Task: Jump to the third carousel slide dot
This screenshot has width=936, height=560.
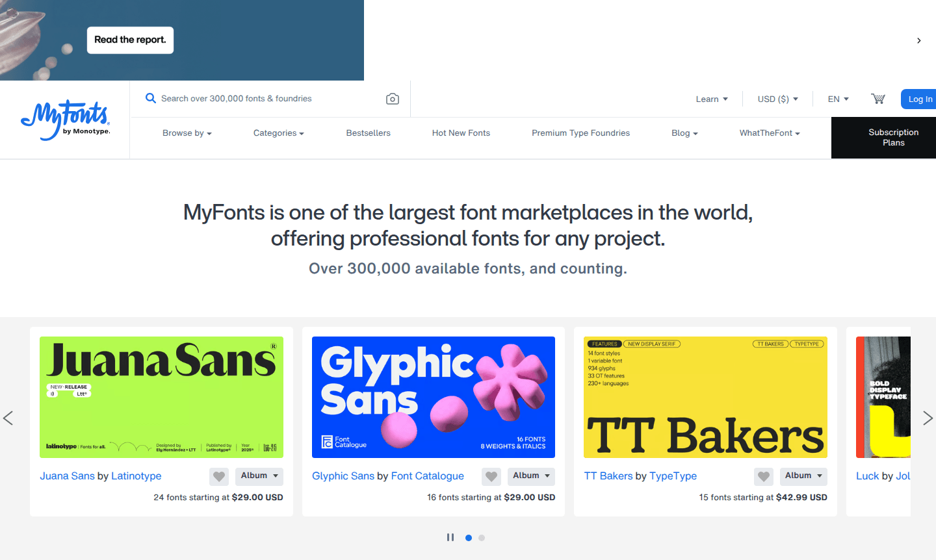Action: click(x=482, y=537)
